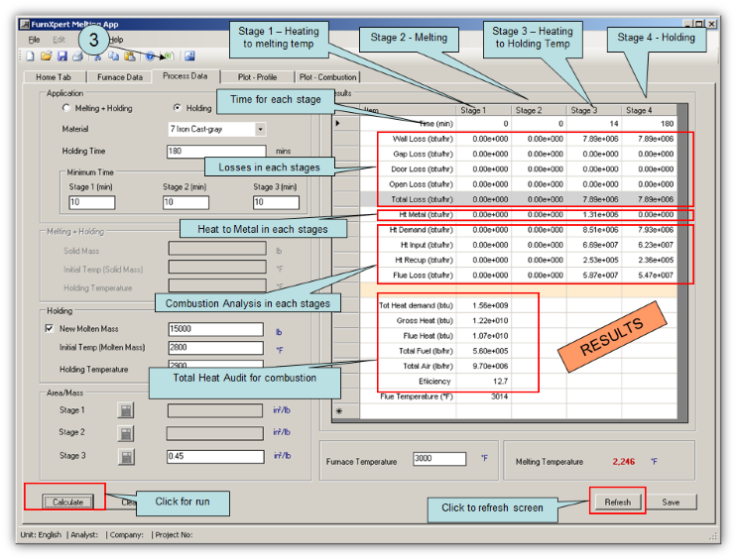Toggle the New Molten Mass checkbox
The width and height of the screenshot is (737, 560).
pyautogui.click(x=50, y=328)
